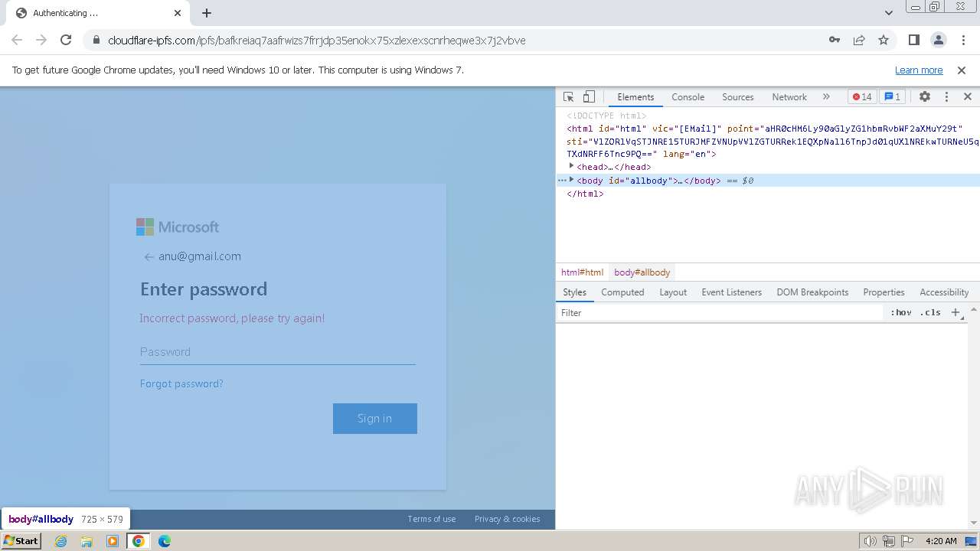Click the address bar URL

tap(316, 41)
